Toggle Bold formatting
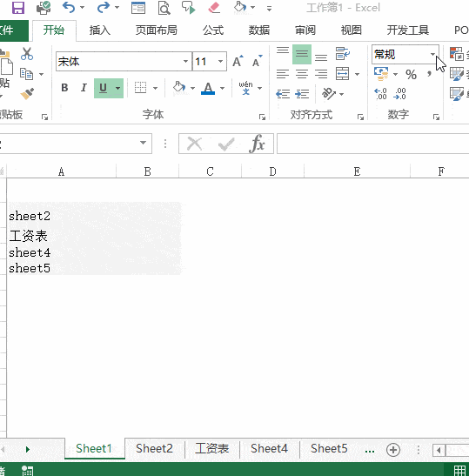This screenshot has width=469, height=476. 64,88
